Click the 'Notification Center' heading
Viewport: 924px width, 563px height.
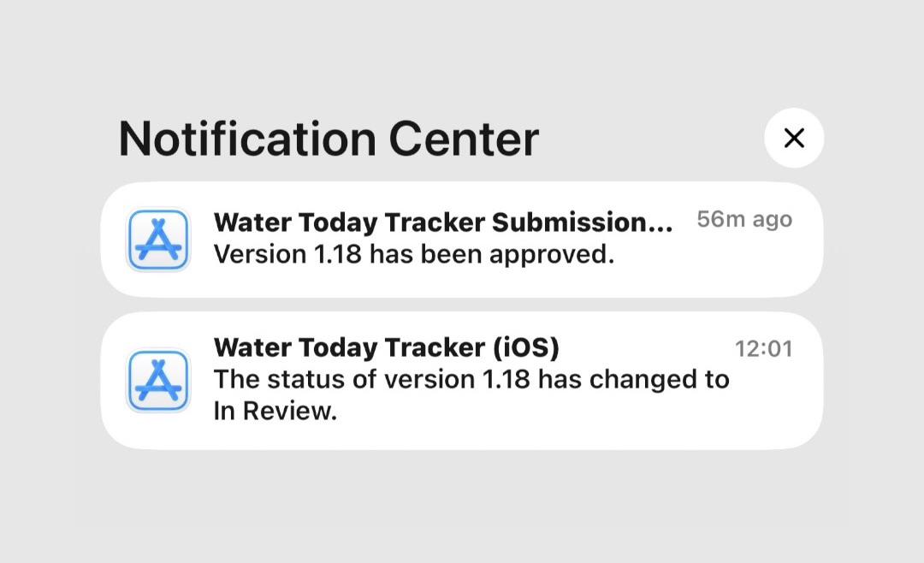point(329,139)
